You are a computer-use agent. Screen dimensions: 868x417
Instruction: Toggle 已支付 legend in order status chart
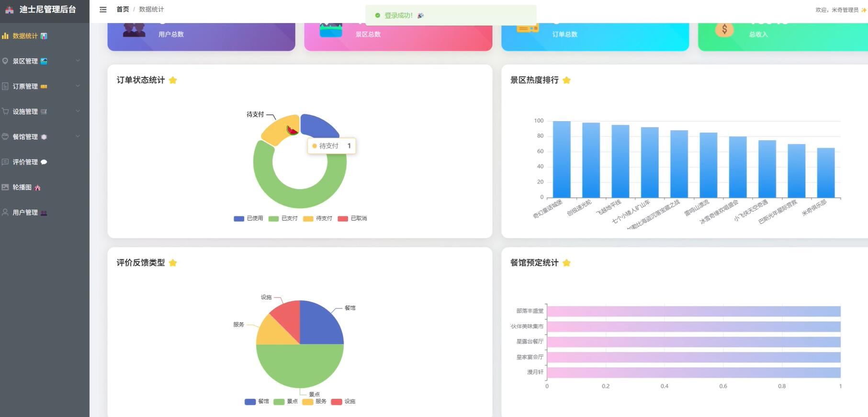[283, 218]
